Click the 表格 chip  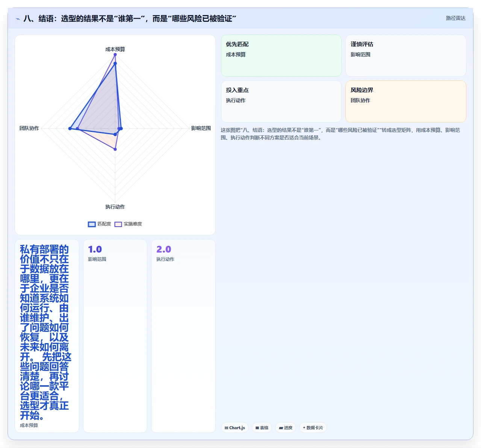tap(262, 428)
